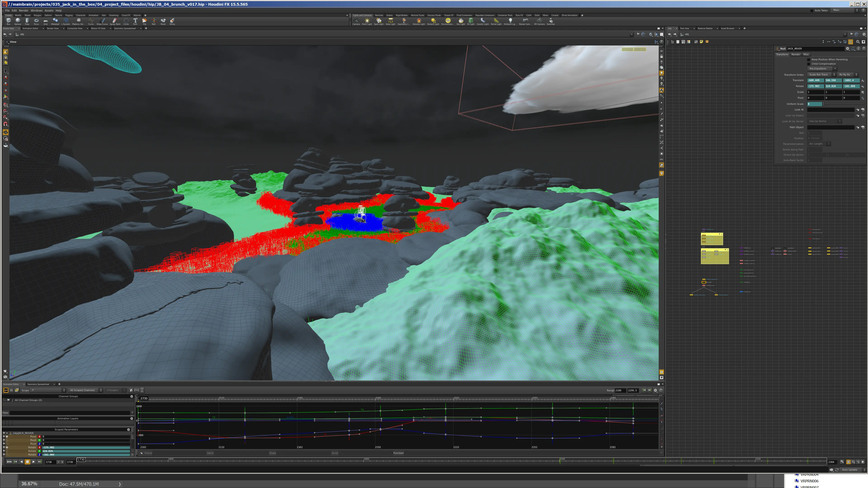Viewport: 868px width, 488px height.
Task: Open the Channel Groups gear menu
Action: pos(131,396)
